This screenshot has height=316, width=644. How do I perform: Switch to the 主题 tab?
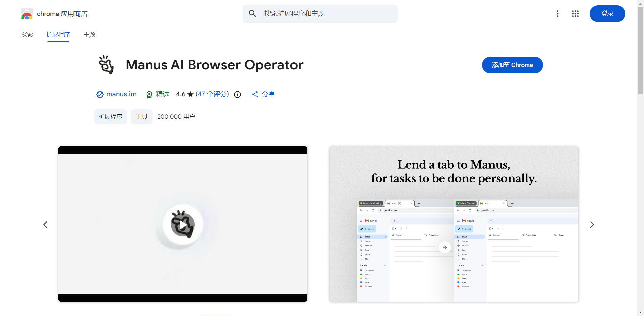[x=89, y=35]
